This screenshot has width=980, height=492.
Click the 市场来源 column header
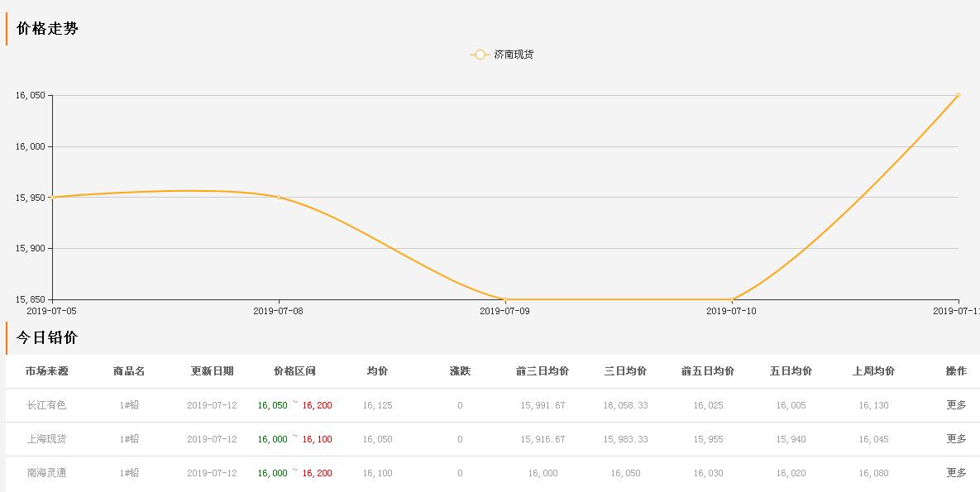coord(45,371)
